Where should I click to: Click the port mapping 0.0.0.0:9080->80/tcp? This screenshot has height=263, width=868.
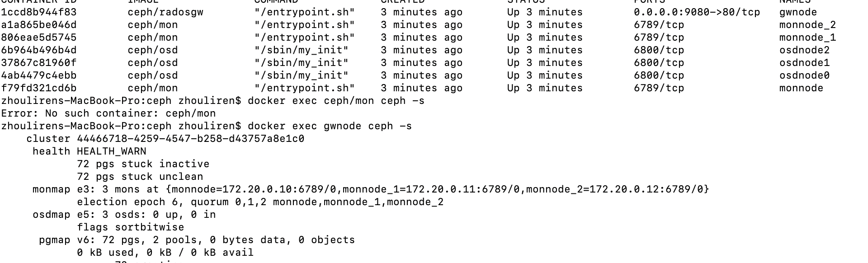(697, 12)
